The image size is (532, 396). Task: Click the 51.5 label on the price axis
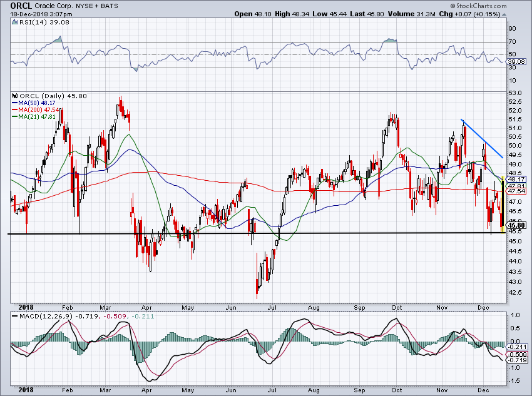514,119
